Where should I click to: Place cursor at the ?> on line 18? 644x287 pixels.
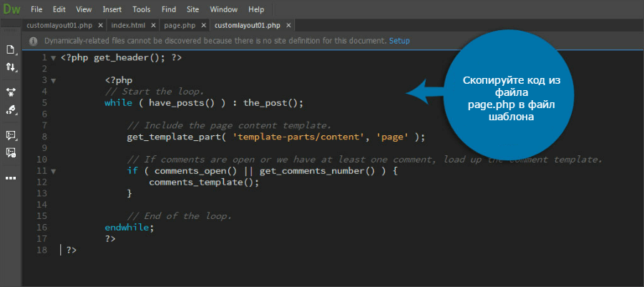pos(72,250)
